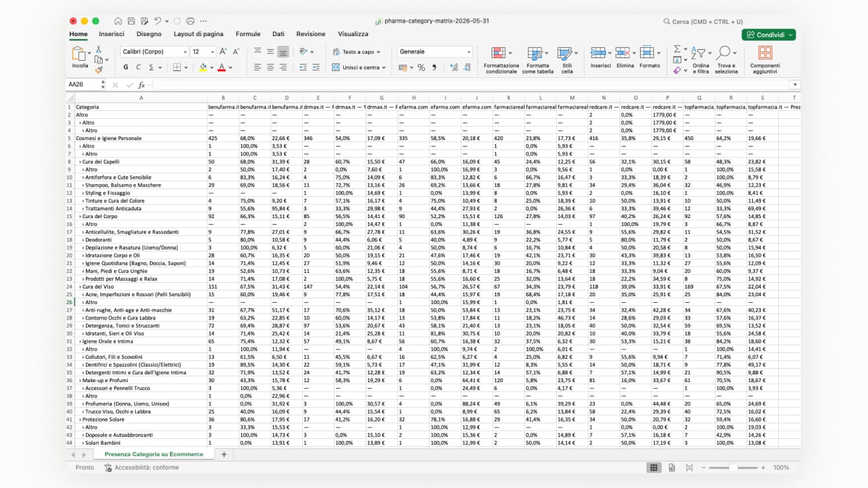
Task: Click the Cerca search field
Action: tap(703, 21)
